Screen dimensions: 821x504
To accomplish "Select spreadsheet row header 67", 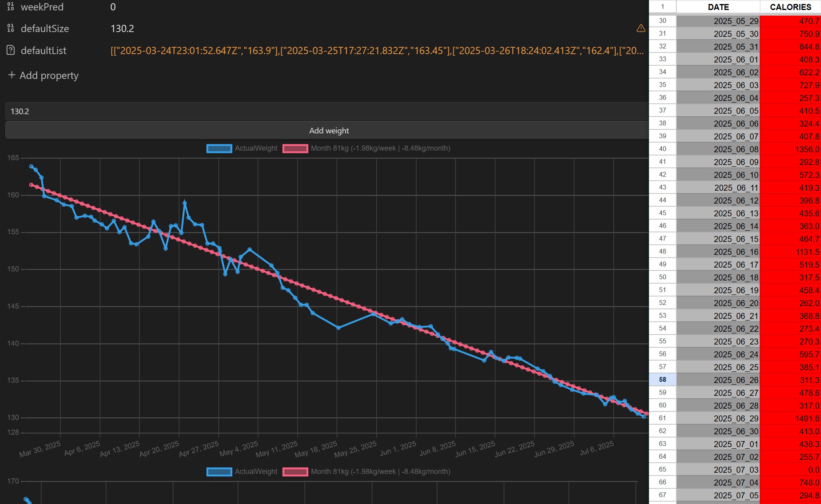I will [x=663, y=495].
